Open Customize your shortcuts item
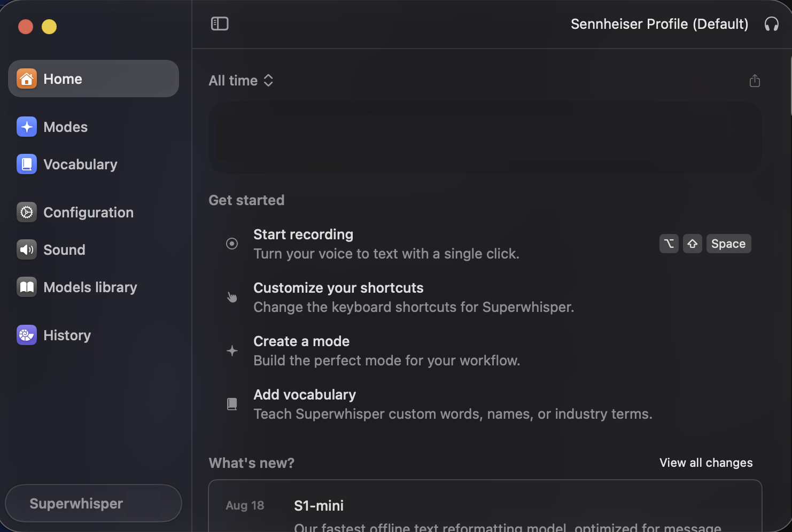The image size is (792, 532). pyautogui.click(x=485, y=297)
